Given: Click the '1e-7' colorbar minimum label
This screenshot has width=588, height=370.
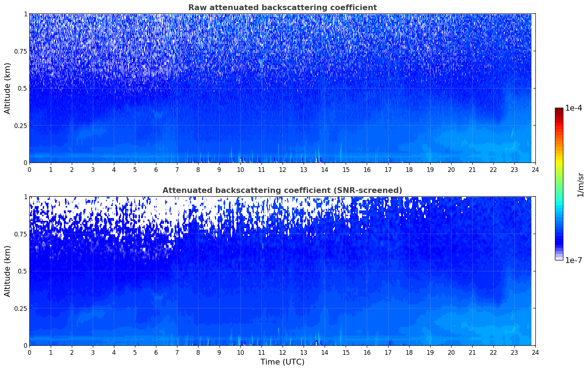Looking at the screenshot, I should (574, 260).
